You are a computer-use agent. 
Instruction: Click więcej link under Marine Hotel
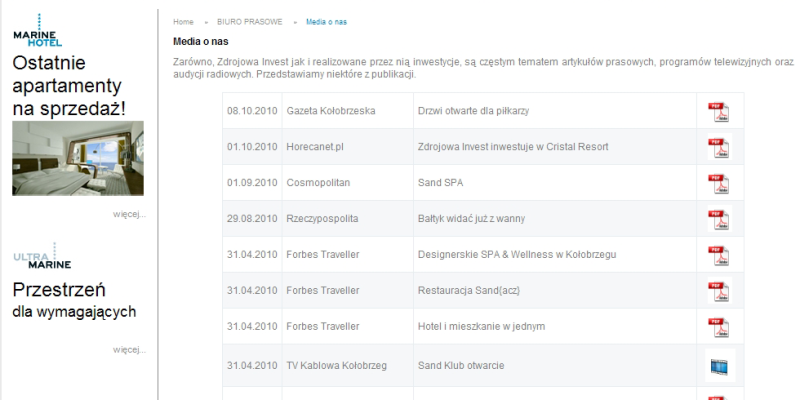pyautogui.click(x=130, y=214)
